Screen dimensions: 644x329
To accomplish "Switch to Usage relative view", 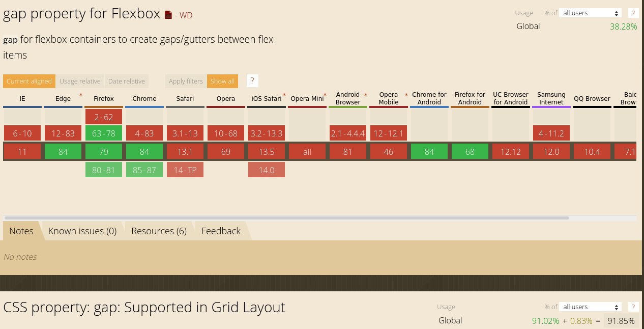I will coord(80,81).
